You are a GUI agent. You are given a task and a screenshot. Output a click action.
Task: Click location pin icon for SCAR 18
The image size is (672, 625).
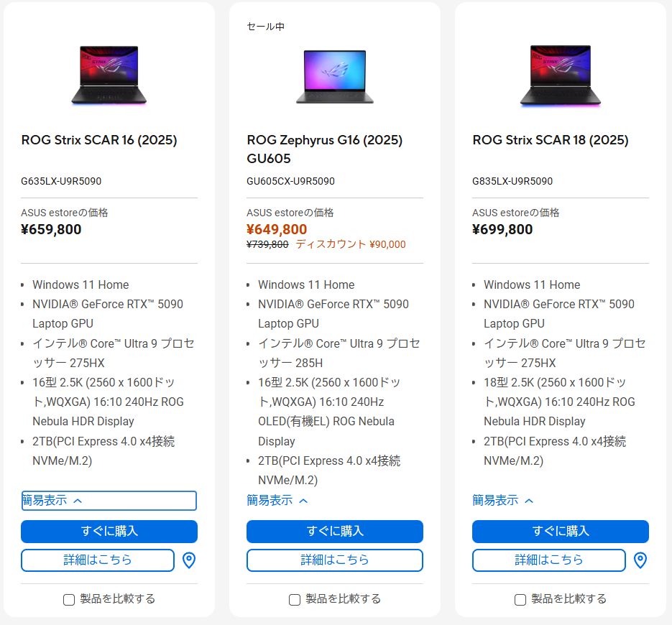coord(640,560)
